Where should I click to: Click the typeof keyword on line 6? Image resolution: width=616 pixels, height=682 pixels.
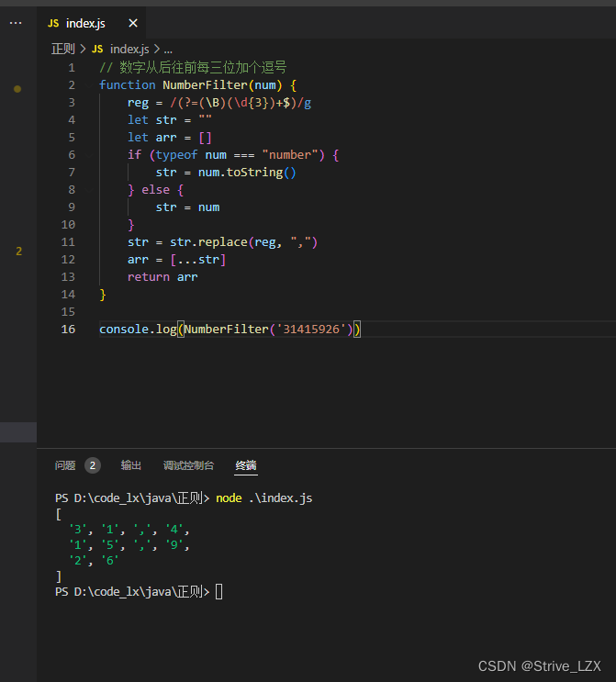[x=176, y=155]
